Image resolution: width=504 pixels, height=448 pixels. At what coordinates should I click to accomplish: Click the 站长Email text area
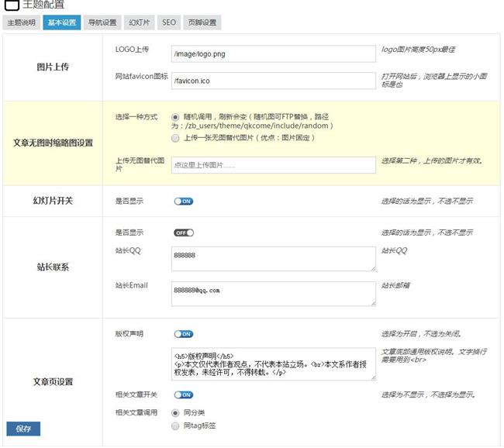[273, 294]
